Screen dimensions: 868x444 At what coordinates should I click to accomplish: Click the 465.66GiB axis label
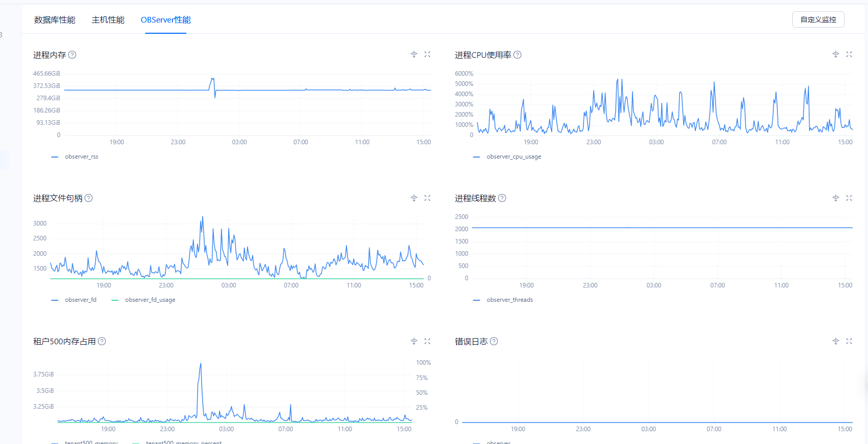pos(47,74)
